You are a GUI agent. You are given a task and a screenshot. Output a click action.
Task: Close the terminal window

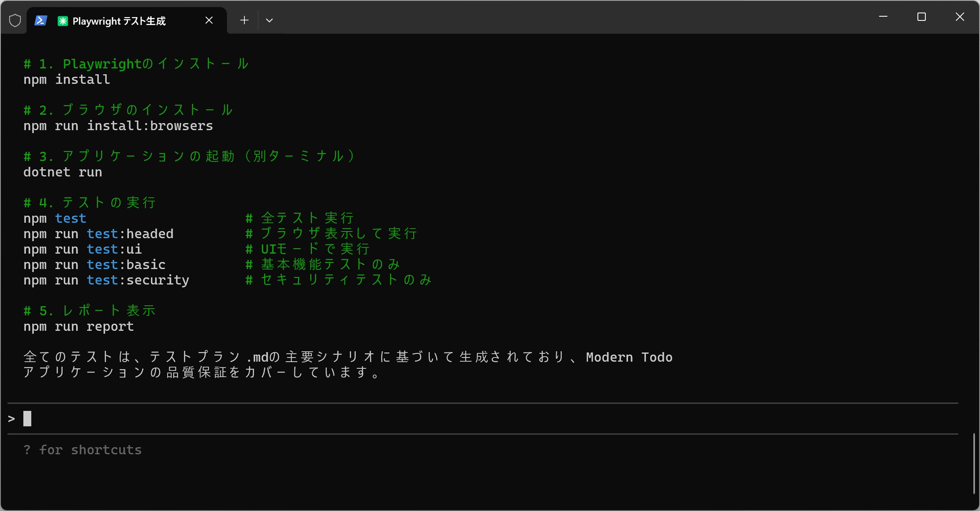click(x=960, y=17)
